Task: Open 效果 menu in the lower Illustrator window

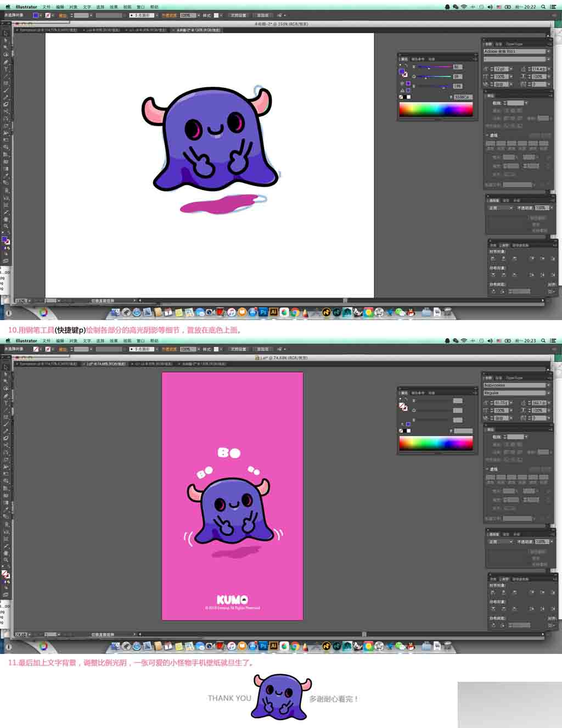Action: click(x=114, y=341)
